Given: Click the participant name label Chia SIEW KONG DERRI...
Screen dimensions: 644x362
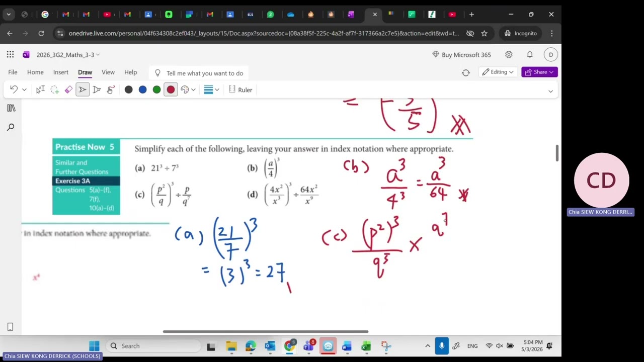Looking at the screenshot, I should click(x=600, y=212).
